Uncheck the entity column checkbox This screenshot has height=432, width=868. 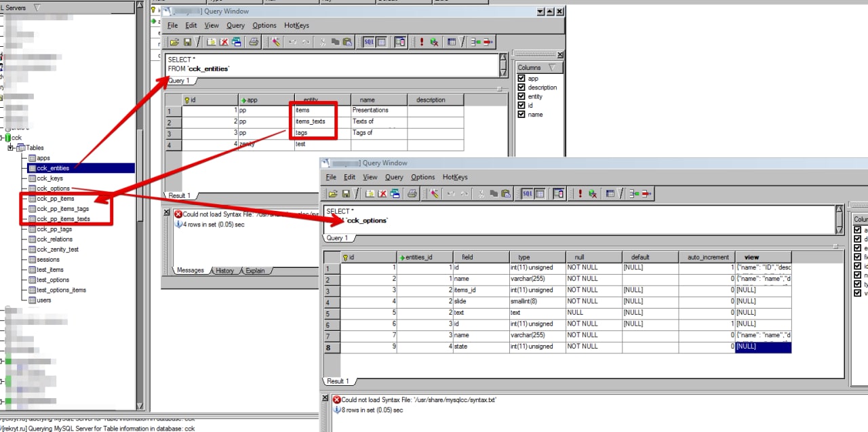(x=521, y=96)
